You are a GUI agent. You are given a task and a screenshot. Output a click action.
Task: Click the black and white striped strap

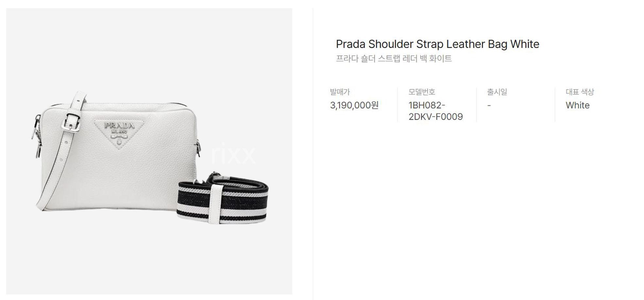pyautogui.click(x=223, y=200)
